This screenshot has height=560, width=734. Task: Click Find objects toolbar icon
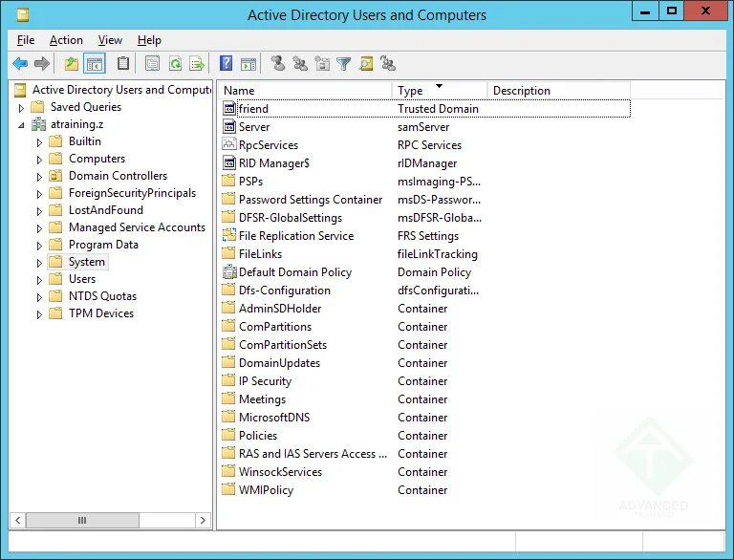pyautogui.click(x=366, y=63)
